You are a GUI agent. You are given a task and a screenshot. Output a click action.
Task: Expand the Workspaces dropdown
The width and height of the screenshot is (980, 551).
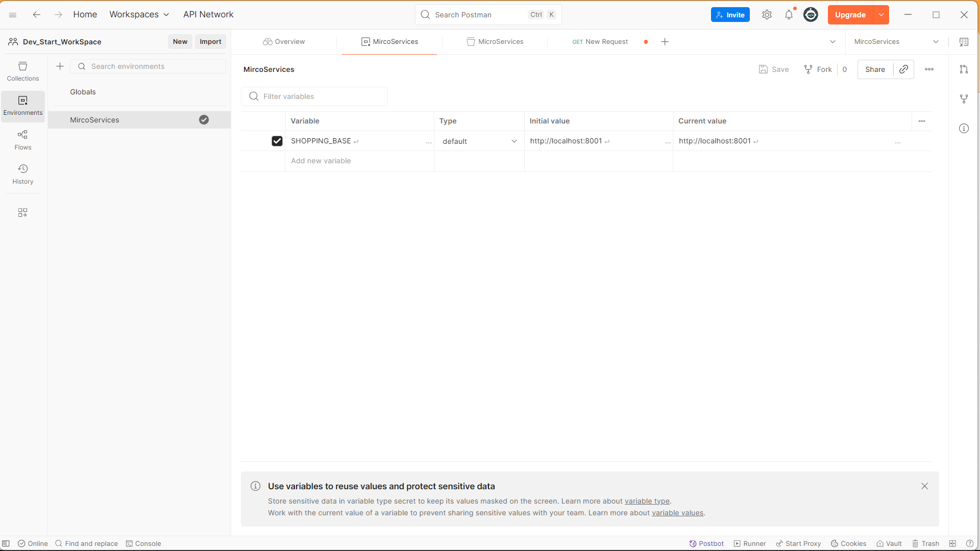coord(139,14)
